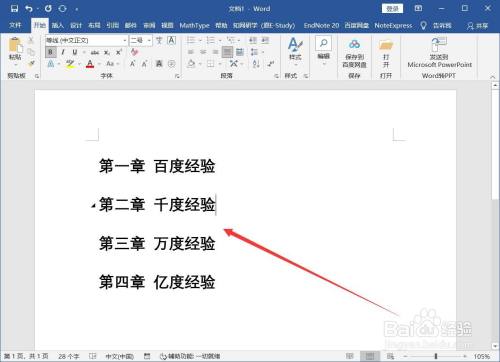The height and width of the screenshot is (362, 500).
Task: Click the zoom slider handle
Action: [435, 356]
